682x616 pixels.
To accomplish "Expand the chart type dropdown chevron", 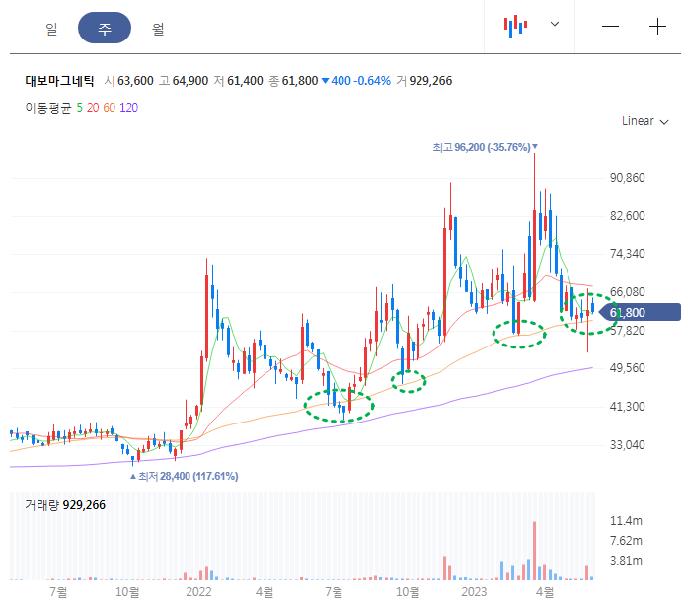I will coord(555,24).
